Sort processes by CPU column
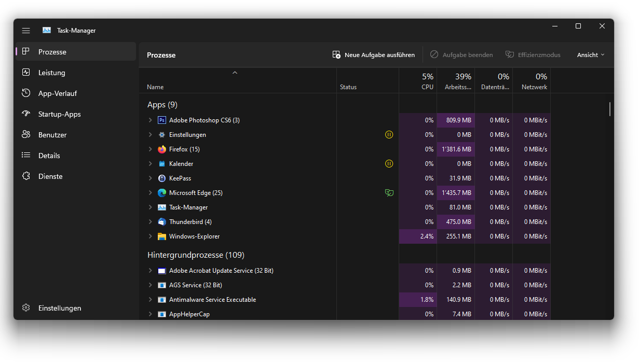639x364 pixels. (418, 80)
